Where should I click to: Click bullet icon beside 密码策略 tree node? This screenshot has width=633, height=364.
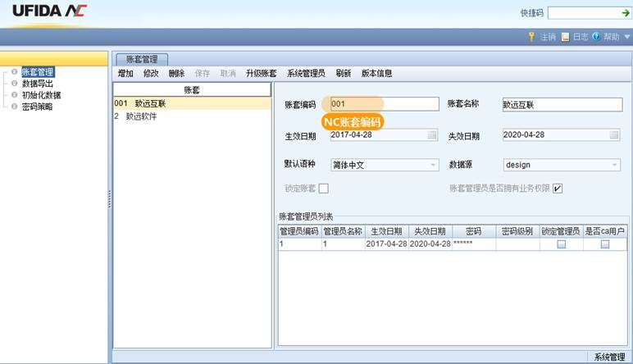point(14,107)
